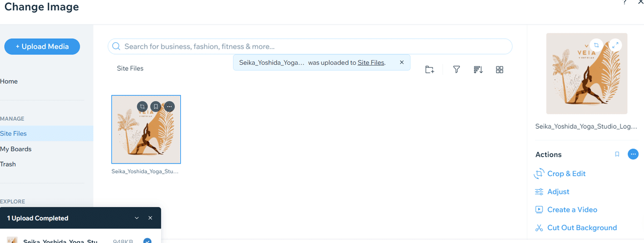Click Cut Out Background action
Screen dimensions: 644x243
pos(576,227)
